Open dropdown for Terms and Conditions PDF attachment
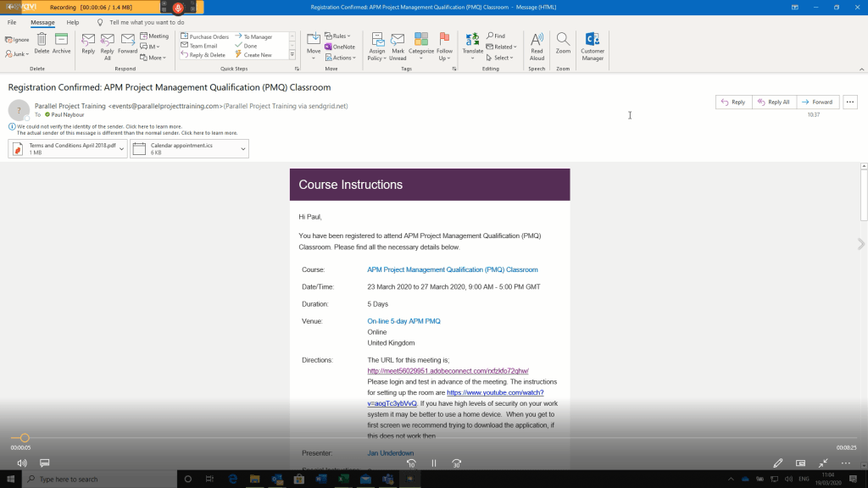This screenshot has width=868, height=488. [x=123, y=149]
